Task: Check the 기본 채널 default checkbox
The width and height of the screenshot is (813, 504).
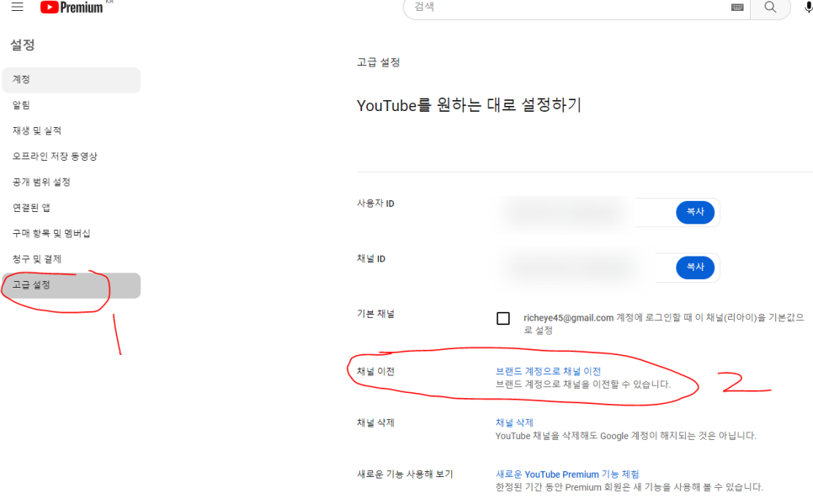Action: [503, 318]
